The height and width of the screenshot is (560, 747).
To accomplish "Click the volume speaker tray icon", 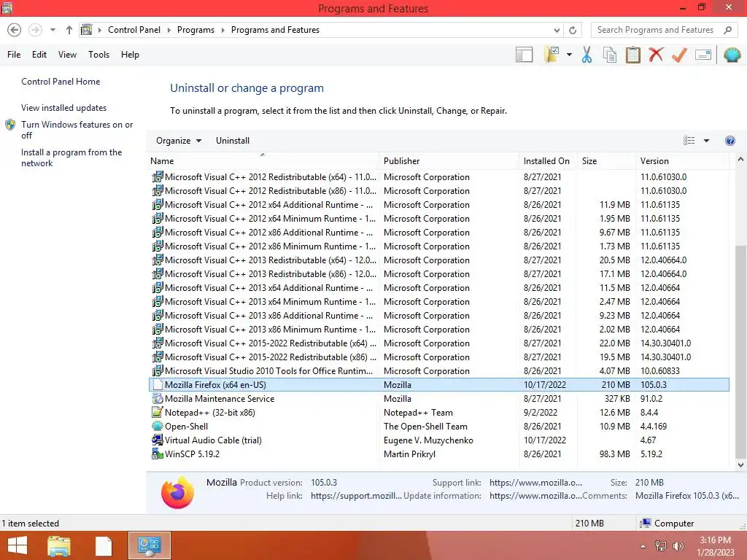I will [678, 546].
